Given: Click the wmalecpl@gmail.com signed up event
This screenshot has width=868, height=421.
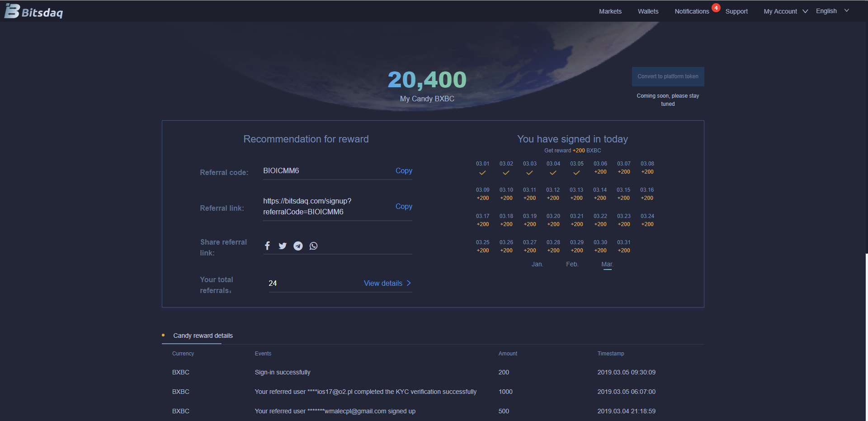Looking at the screenshot, I should pos(335,411).
